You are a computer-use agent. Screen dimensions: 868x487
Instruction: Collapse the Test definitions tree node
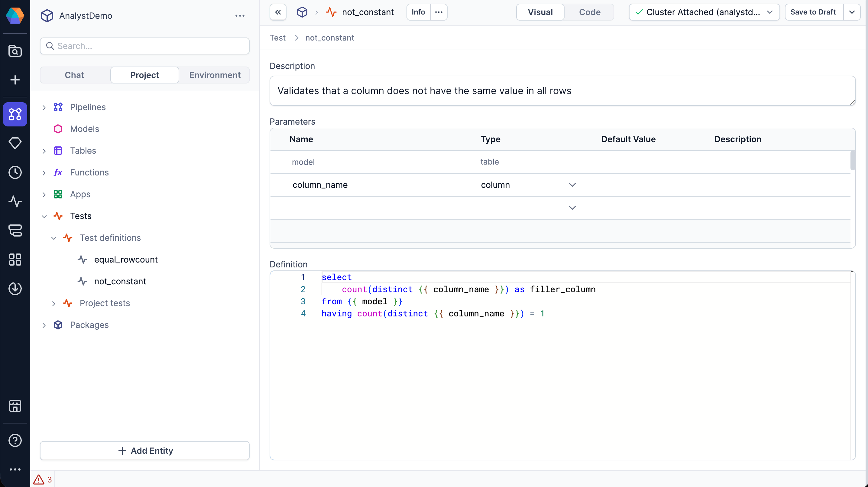(x=53, y=238)
